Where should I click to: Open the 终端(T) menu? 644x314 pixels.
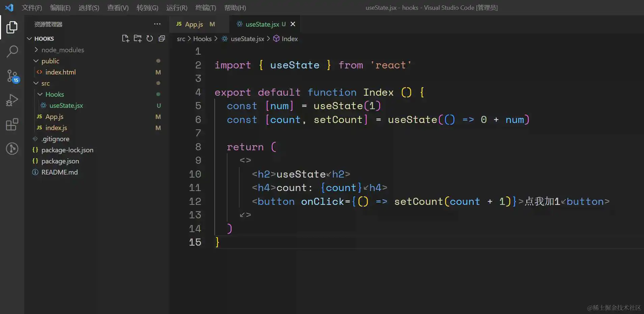[206, 7]
